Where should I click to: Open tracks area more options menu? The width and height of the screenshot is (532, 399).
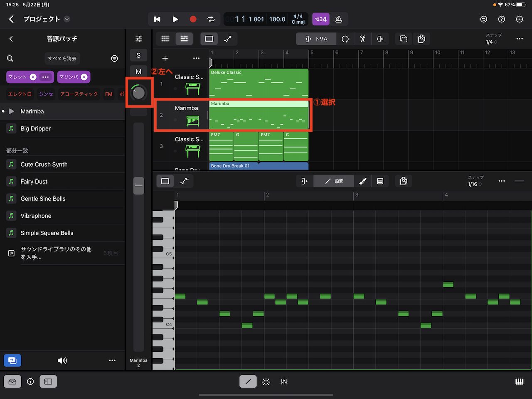(520, 39)
